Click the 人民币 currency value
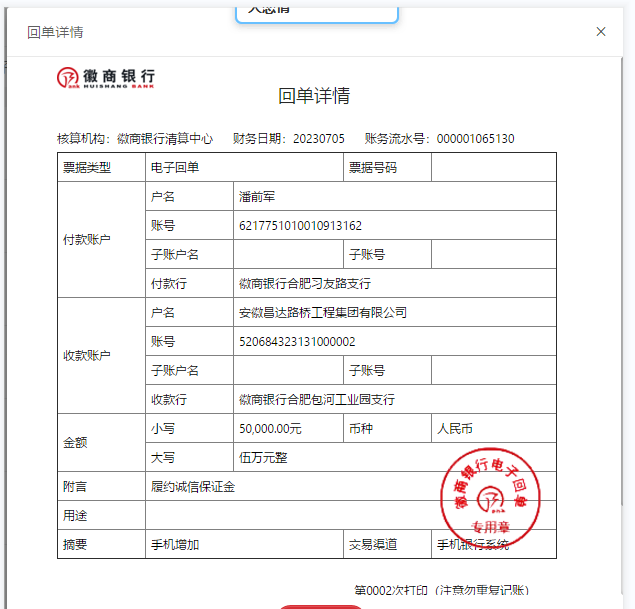 tap(455, 429)
